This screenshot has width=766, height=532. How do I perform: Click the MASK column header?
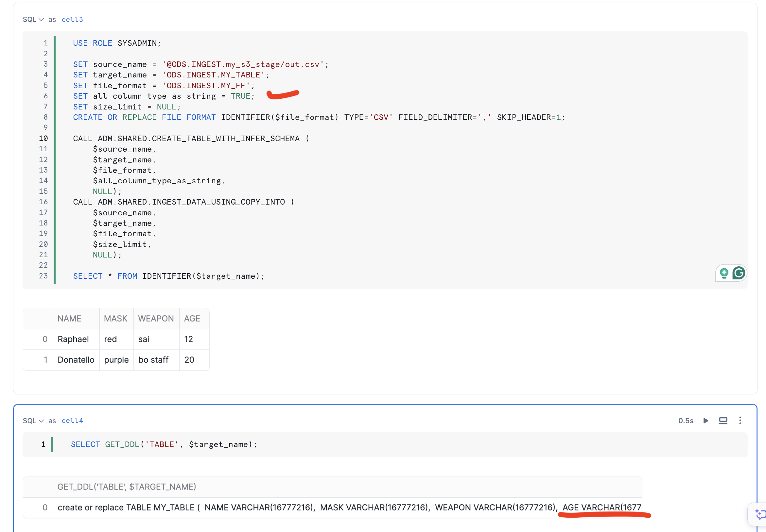click(x=116, y=319)
